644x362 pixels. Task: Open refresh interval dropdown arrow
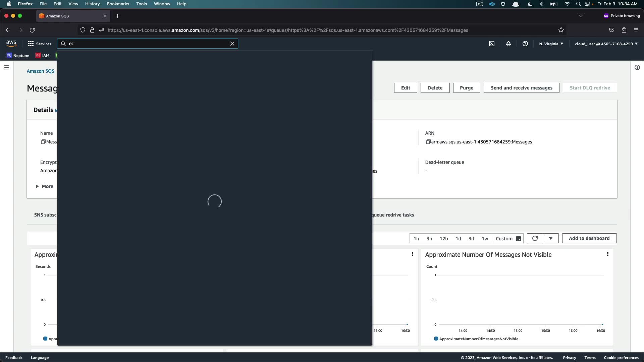pos(550,238)
